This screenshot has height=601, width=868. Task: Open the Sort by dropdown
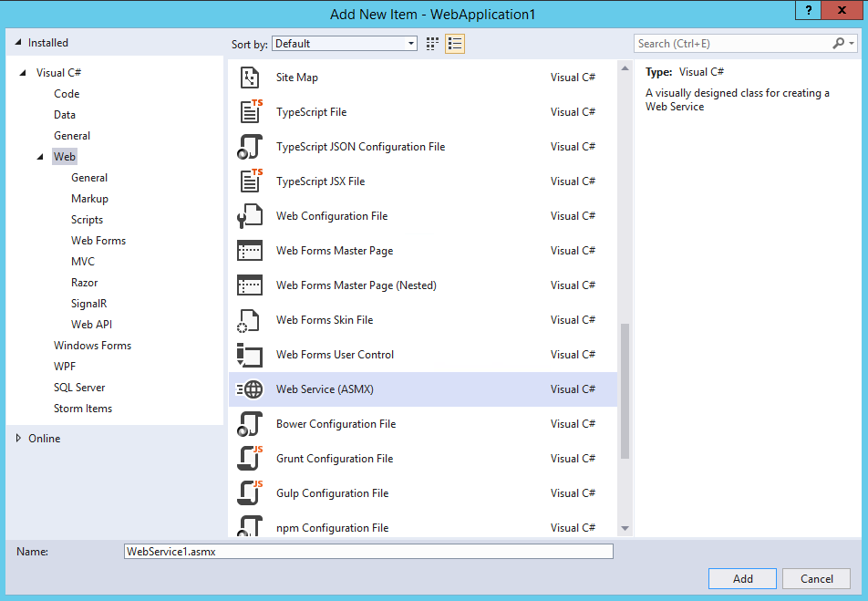click(345, 44)
